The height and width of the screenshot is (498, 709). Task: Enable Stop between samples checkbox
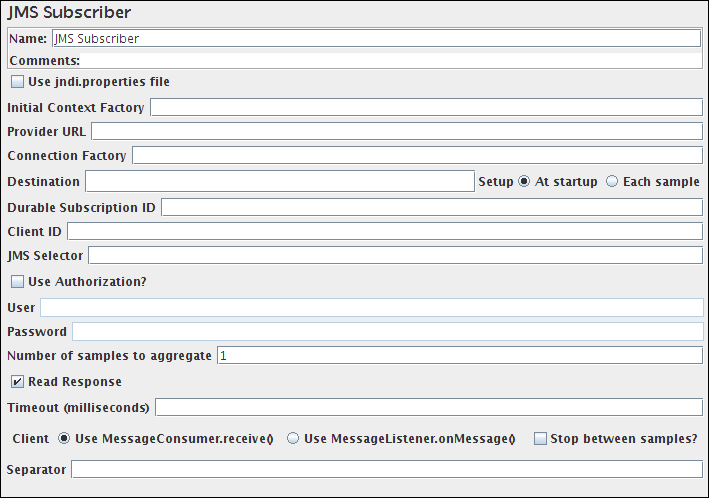tap(541, 439)
